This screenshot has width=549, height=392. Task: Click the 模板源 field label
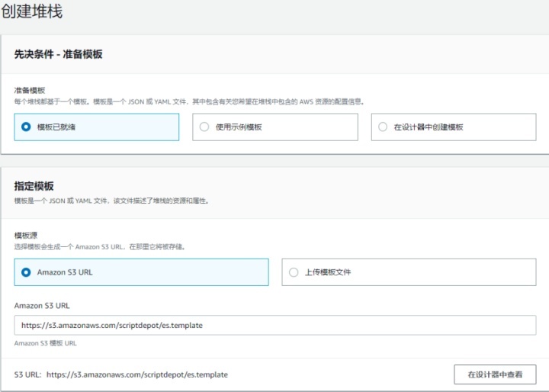pos(26,236)
